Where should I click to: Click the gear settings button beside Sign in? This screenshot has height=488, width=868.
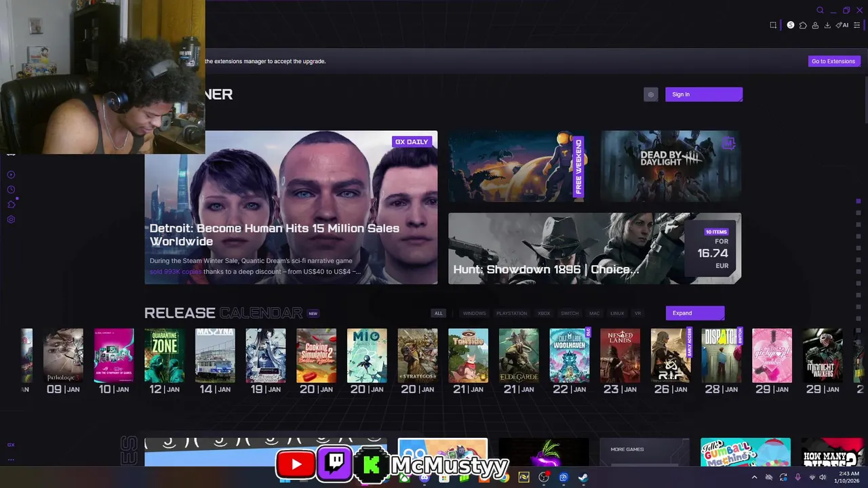(x=651, y=94)
